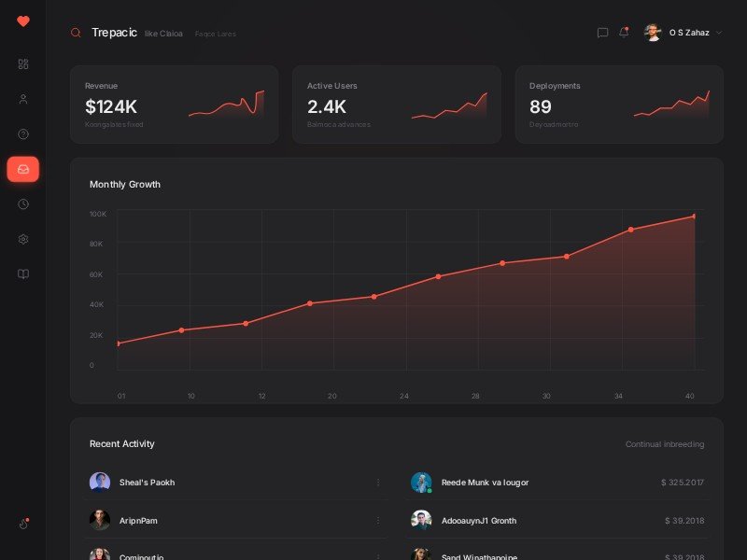747x560 pixels.
Task: Open the settings gear icon in the sidebar
Action: click(23, 239)
